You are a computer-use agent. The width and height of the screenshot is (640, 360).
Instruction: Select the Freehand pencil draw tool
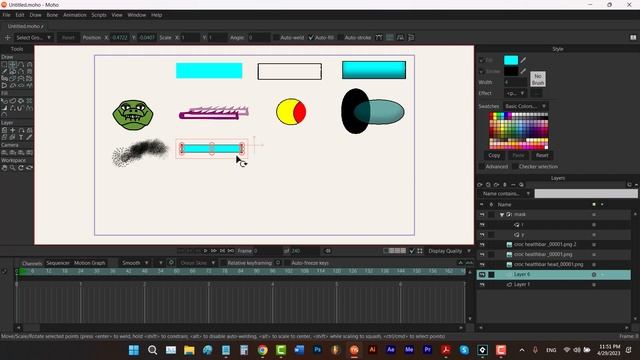[4, 71]
